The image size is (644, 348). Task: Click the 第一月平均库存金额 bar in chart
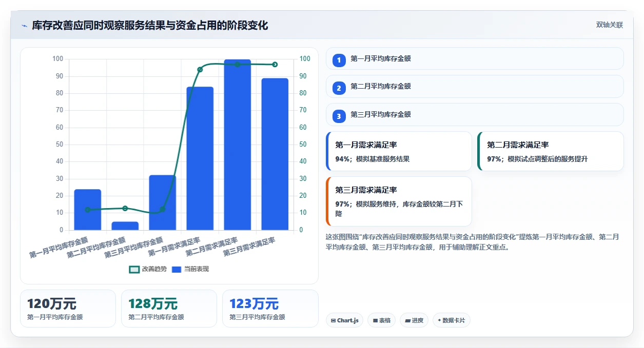coord(88,210)
